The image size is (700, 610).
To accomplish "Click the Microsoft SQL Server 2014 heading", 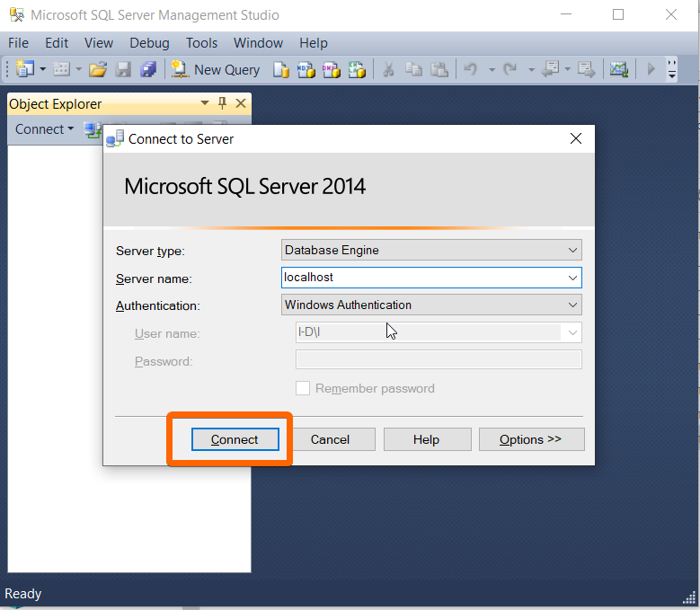I will 244,186.
